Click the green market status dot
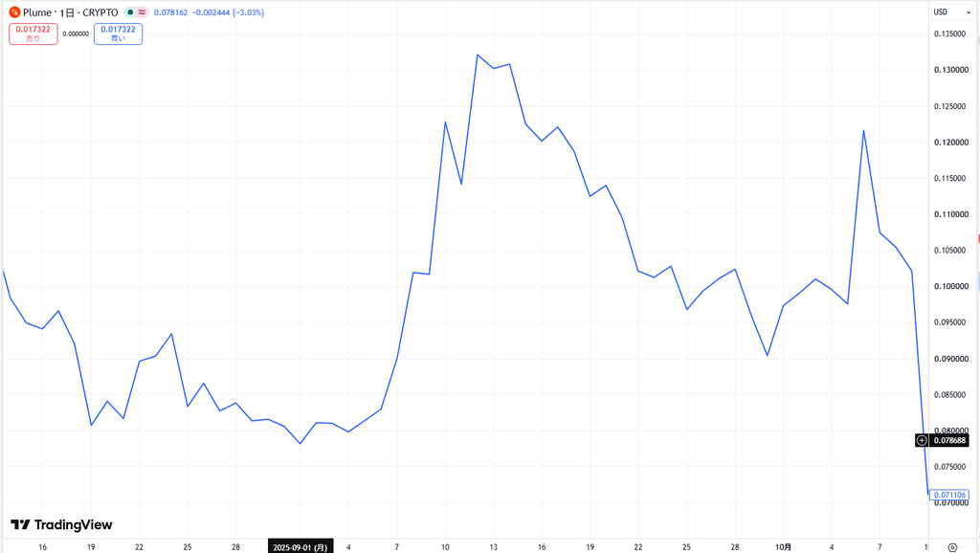980x553 pixels. tap(130, 11)
